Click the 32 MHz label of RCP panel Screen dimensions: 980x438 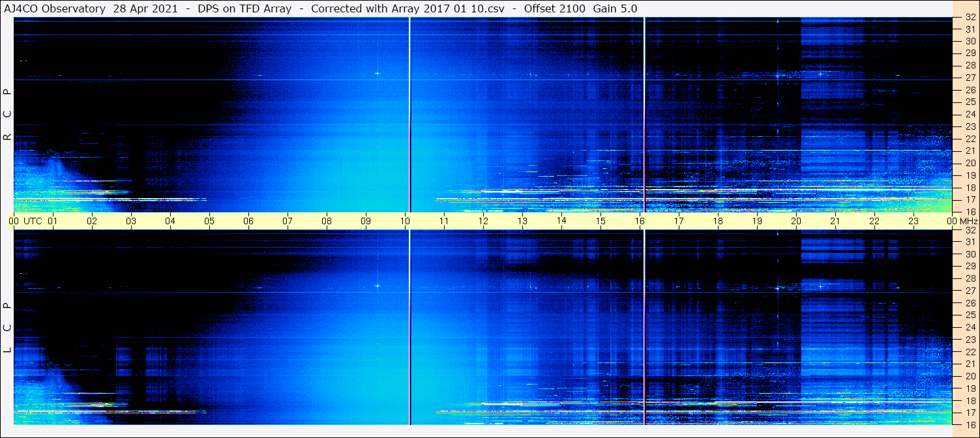pyautogui.click(x=970, y=17)
